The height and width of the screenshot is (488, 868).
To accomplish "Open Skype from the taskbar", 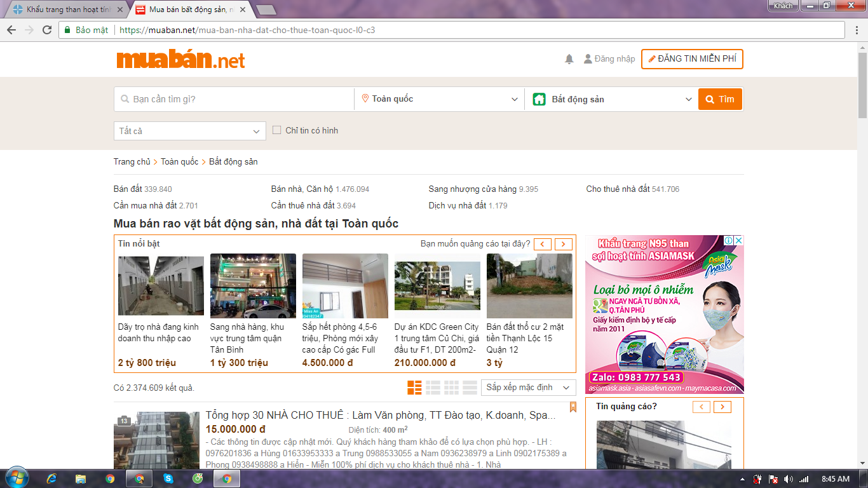I will pos(168,478).
